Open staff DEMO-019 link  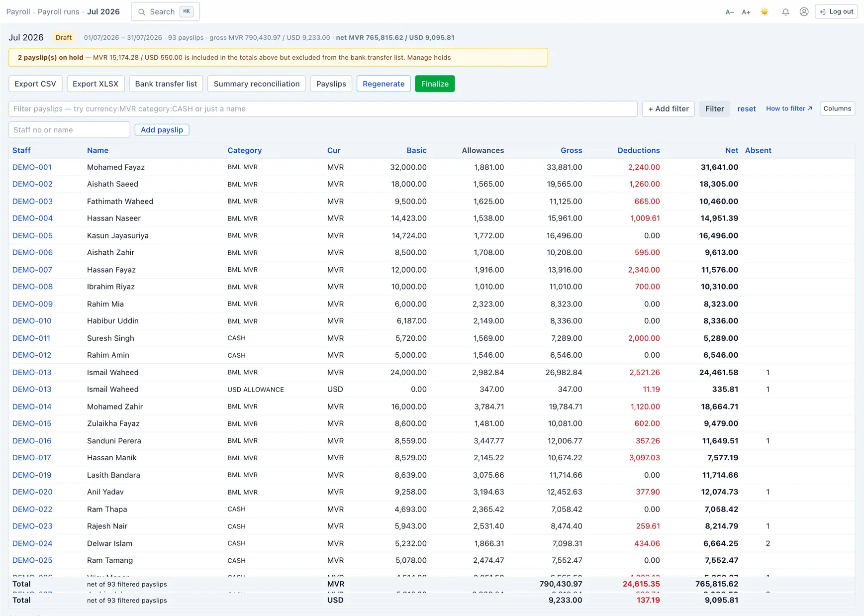click(x=32, y=475)
